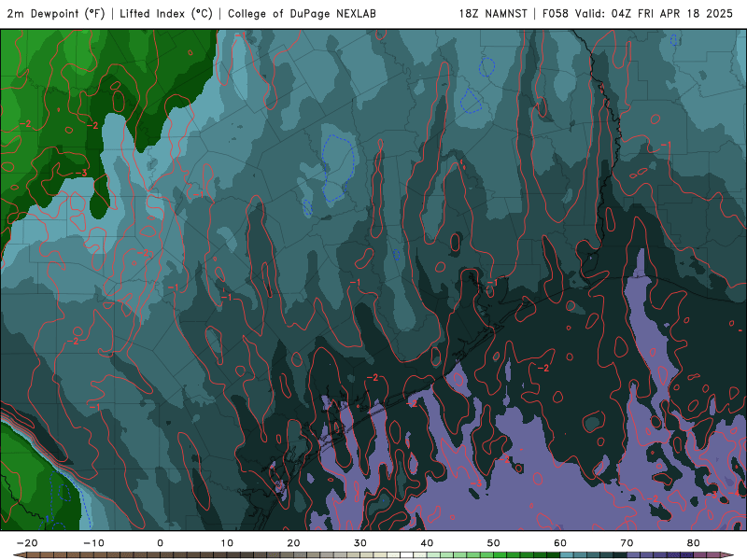Click the light blue swatch under 60 on the color bar
Viewport: 747px width, 560px height.
coord(567,554)
